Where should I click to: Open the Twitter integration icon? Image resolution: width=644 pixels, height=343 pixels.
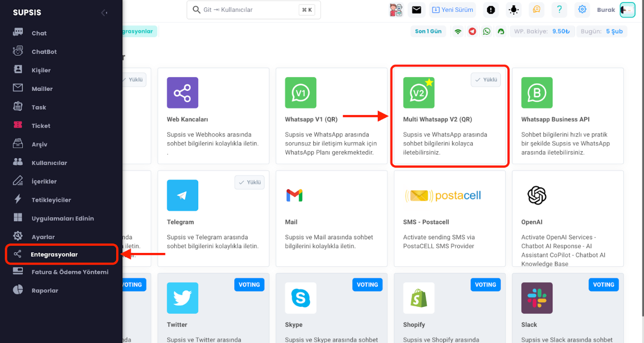[183, 298]
